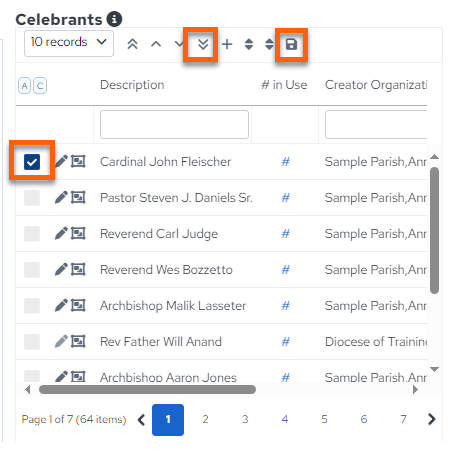Click the first sort arrows icon in toolbar
This screenshot has width=456, height=451.
[x=249, y=44]
